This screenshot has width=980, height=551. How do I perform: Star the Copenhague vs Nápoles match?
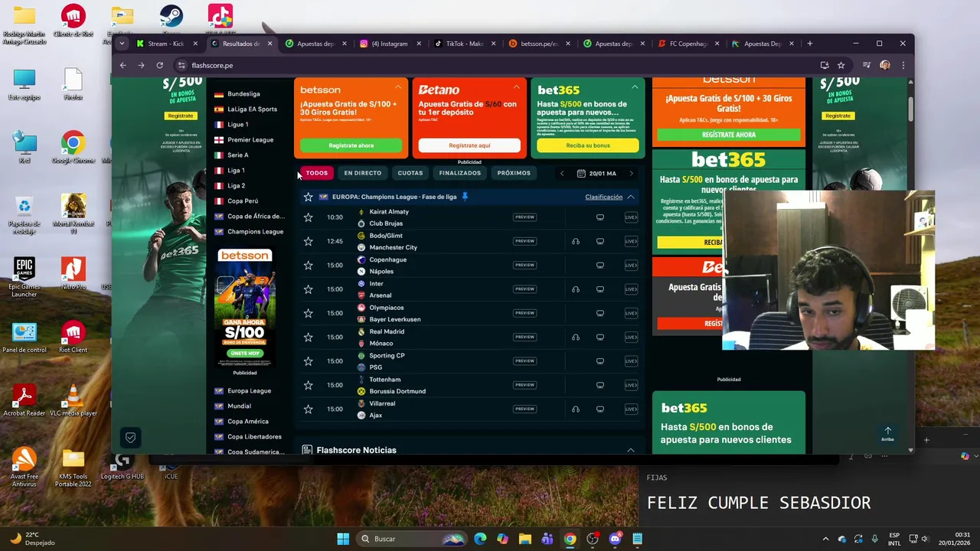[x=308, y=265]
